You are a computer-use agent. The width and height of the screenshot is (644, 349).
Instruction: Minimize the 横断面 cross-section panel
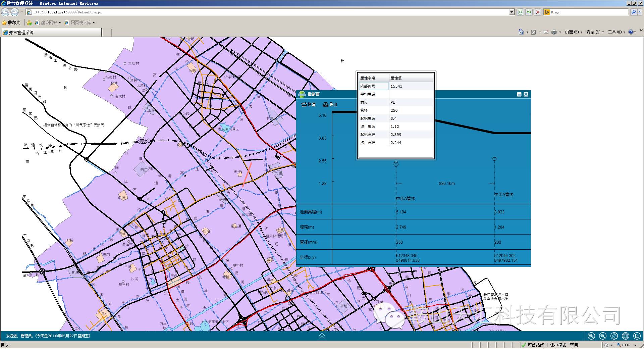tap(519, 94)
